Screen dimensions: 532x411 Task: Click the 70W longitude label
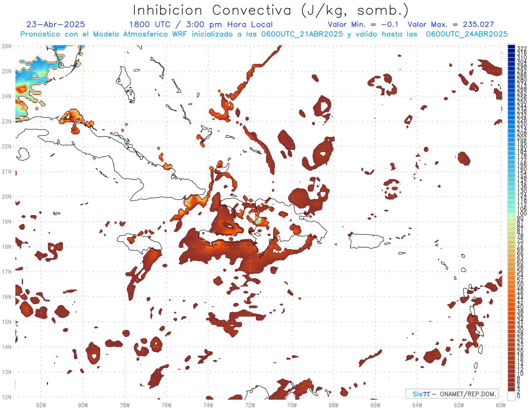pos(292,405)
